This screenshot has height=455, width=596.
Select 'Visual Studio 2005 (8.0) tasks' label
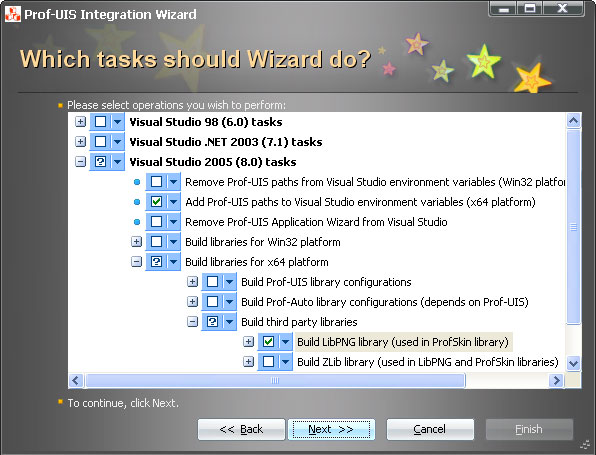(x=212, y=162)
